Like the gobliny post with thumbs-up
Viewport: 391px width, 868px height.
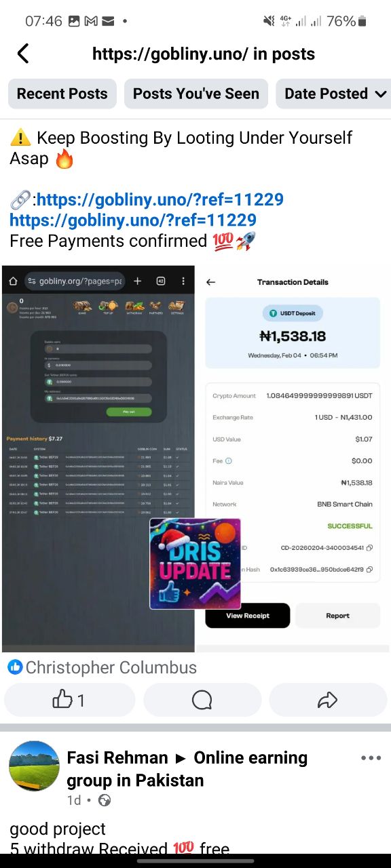pyautogui.click(x=69, y=700)
